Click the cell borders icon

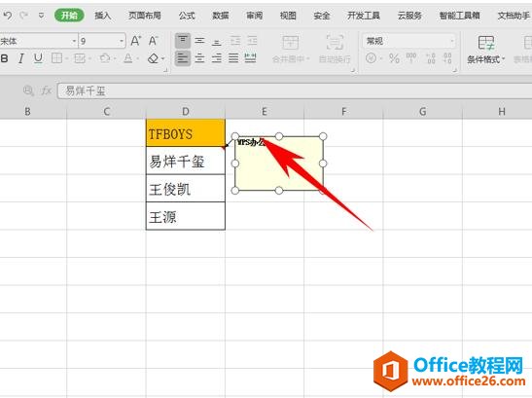(56, 58)
